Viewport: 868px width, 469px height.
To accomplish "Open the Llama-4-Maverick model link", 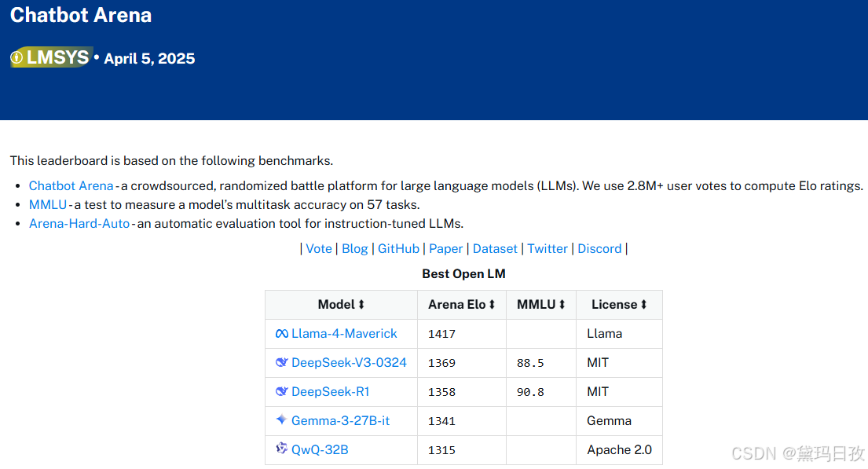I will [x=344, y=334].
